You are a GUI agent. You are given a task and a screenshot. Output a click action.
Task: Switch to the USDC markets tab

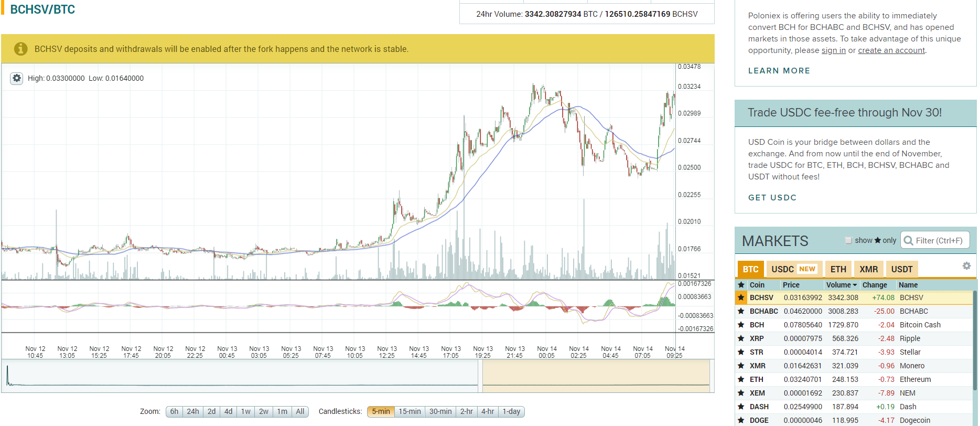[793, 269]
